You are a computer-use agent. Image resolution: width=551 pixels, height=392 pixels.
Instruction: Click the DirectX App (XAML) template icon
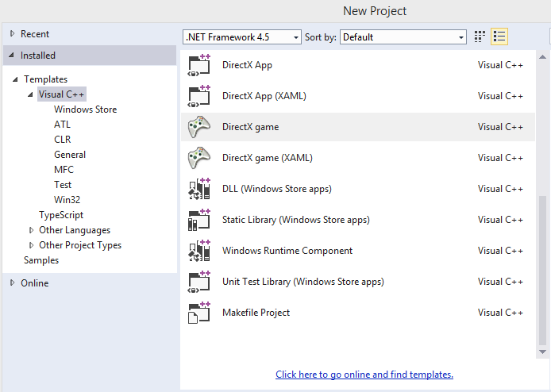pos(198,96)
